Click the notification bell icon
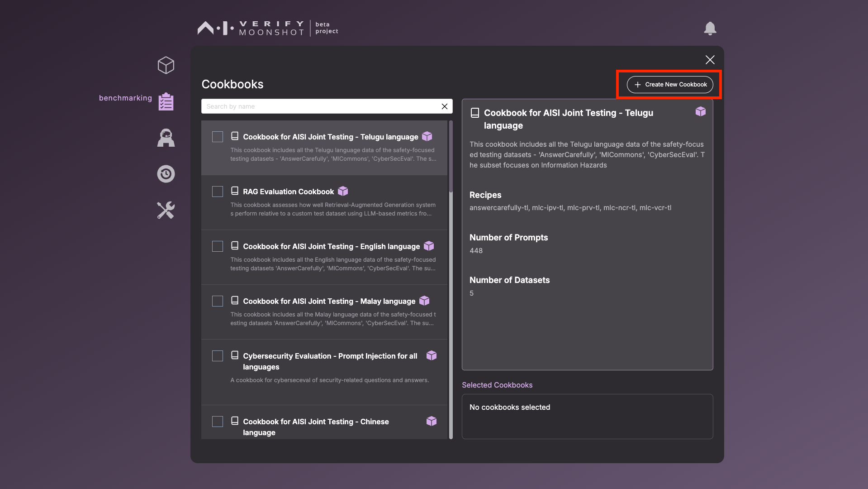Viewport: 868px width, 489px height. click(710, 29)
